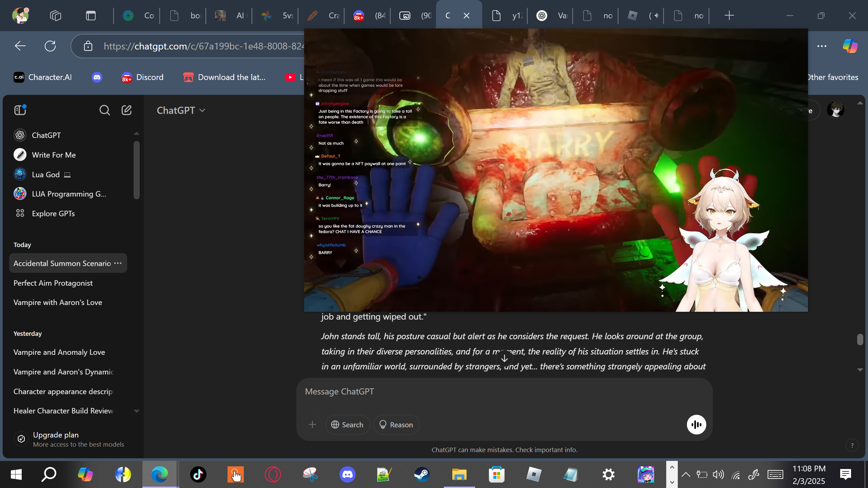The image size is (868, 488).
Task: Jump to latest message with down arrow
Action: 504,358
